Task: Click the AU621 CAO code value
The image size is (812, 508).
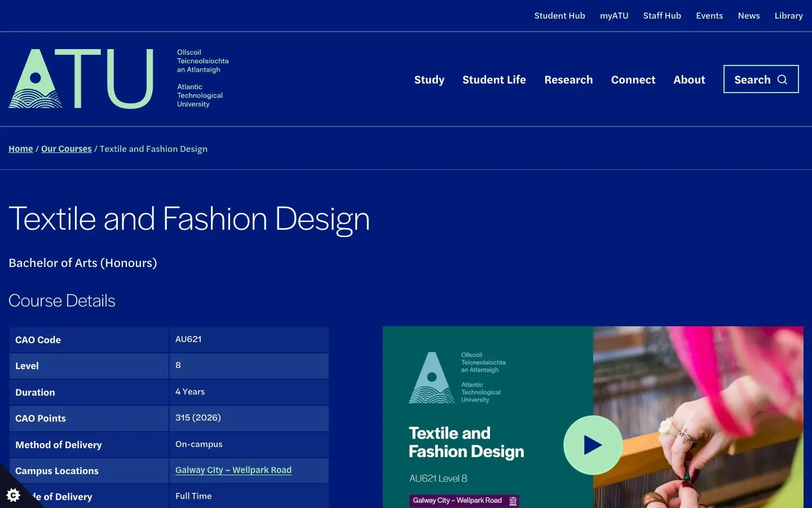Action: pos(188,339)
